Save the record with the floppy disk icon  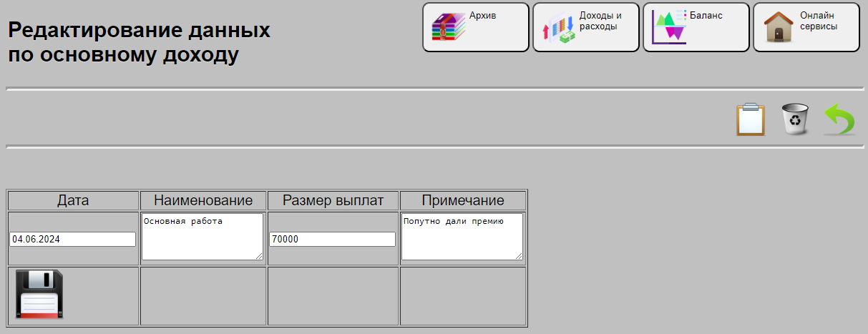coord(40,295)
